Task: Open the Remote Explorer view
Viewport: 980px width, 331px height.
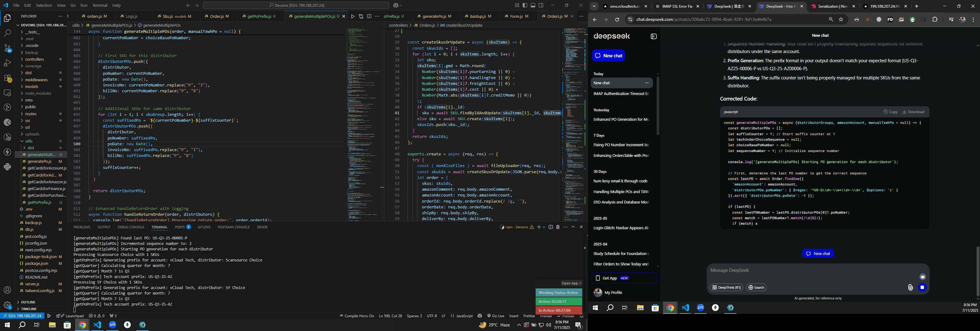Action: point(7,93)
